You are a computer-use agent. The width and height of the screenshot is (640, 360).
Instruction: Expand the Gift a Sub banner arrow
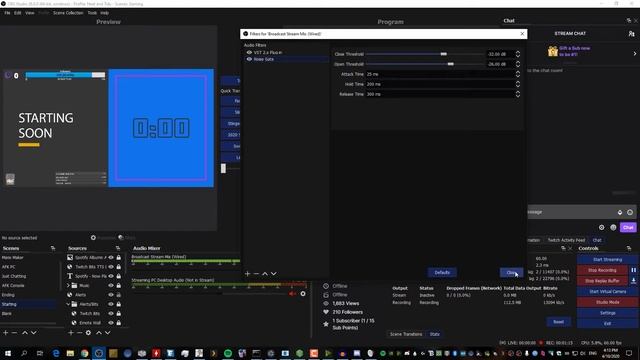(x=635, y=53)
